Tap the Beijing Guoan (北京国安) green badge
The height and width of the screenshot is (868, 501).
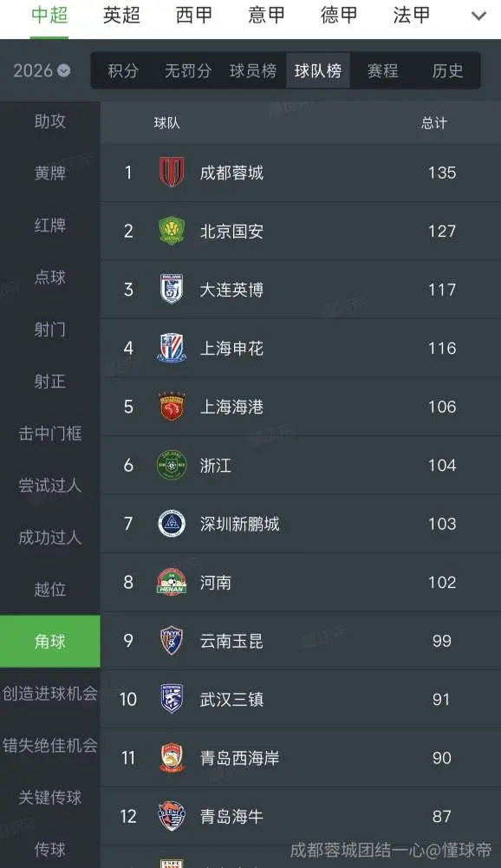click(x=172, y=231)
